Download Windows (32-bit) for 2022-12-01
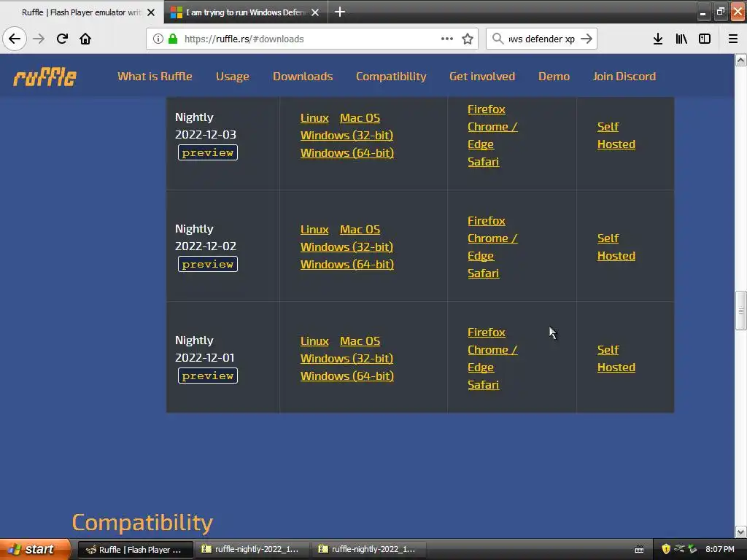 click(347, 358)
